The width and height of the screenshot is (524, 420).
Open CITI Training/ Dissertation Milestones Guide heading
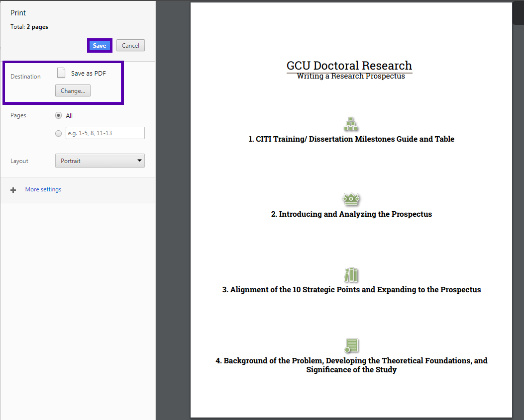pyautogui.click(x=351, y=139)
